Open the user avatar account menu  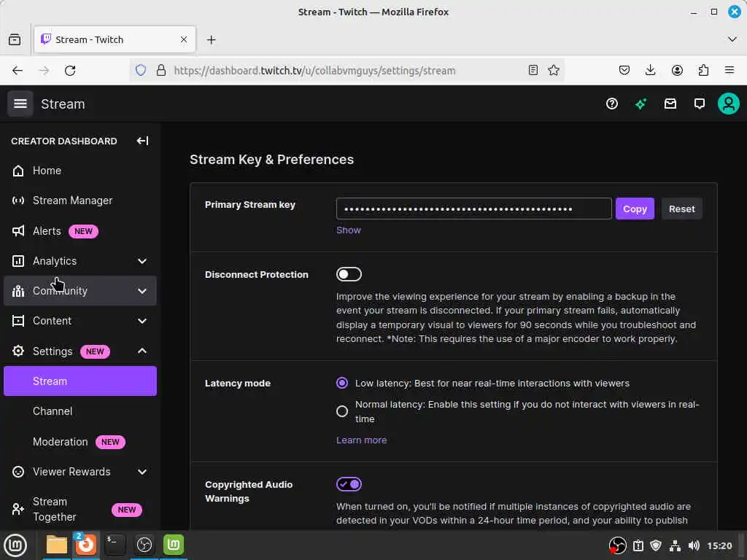pyautogui.click(x=729, y=104)
